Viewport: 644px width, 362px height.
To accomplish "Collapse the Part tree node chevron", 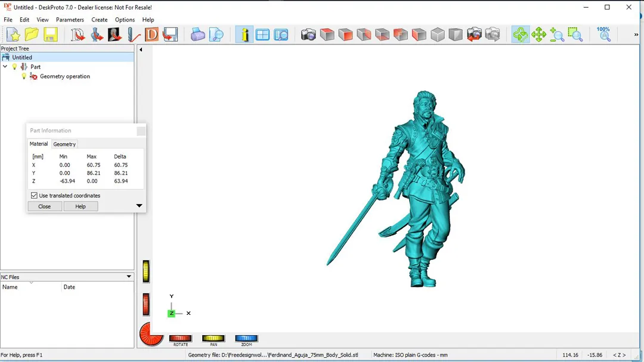I will coord(5,67).
